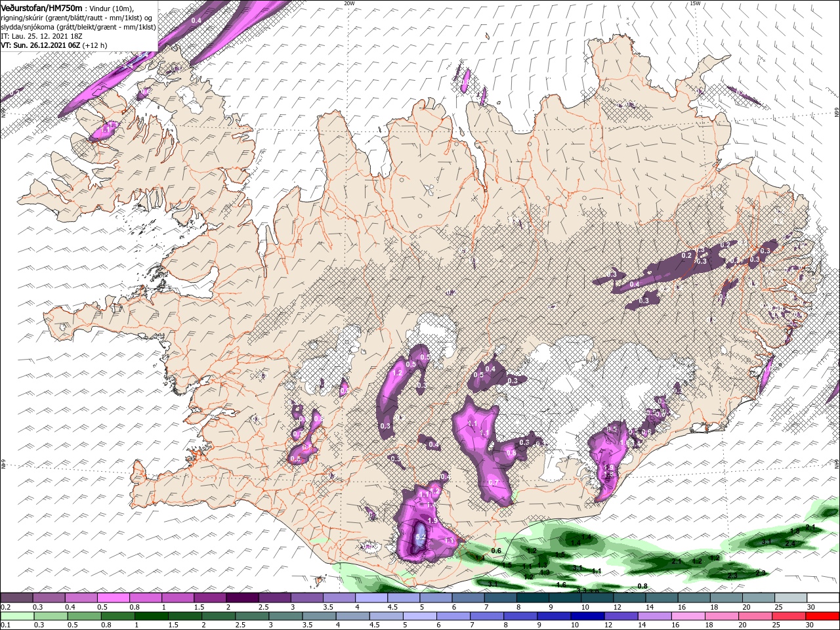Click the 20W longitude label on the top edge
Screen dimensions: 840x630
(349, 3)
